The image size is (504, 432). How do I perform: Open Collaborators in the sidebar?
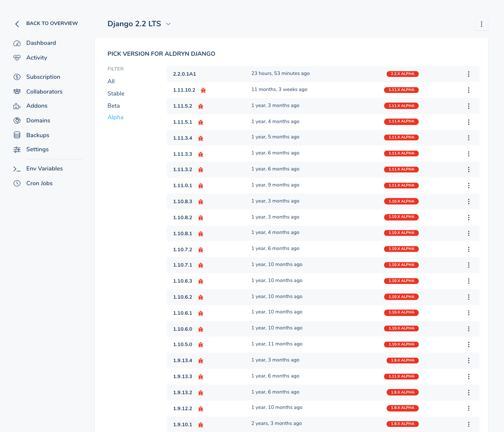[x=44, y=92]
